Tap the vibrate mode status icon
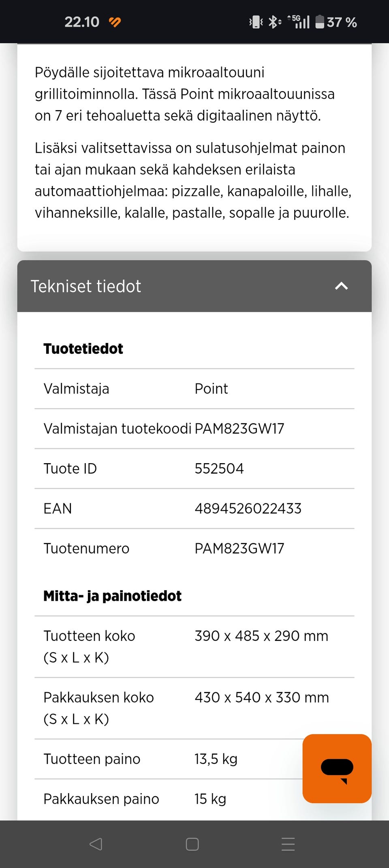 click(256, 22)
